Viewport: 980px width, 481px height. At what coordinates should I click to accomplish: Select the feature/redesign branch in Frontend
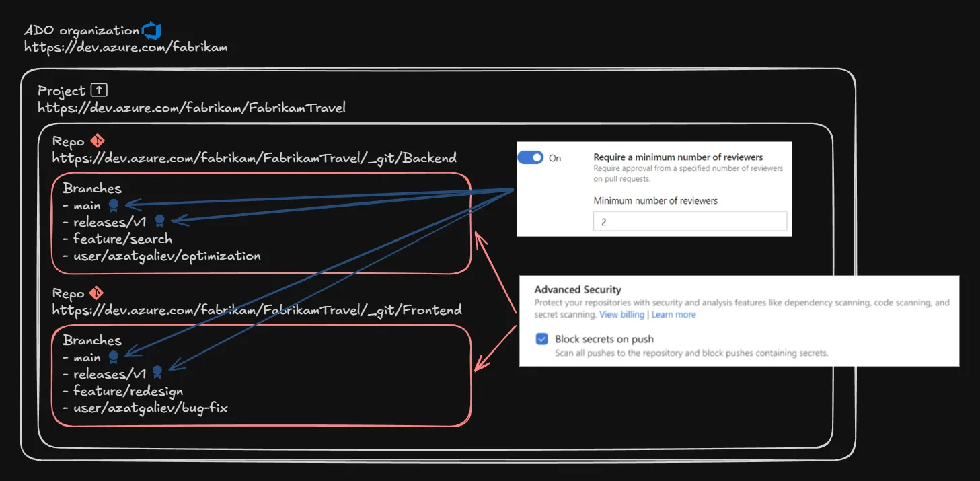[x=128, y=391]
